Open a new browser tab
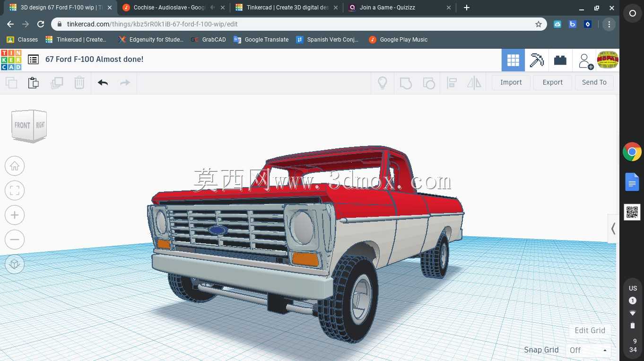This screenshot has height=361, width=644. tap(467, 8)
